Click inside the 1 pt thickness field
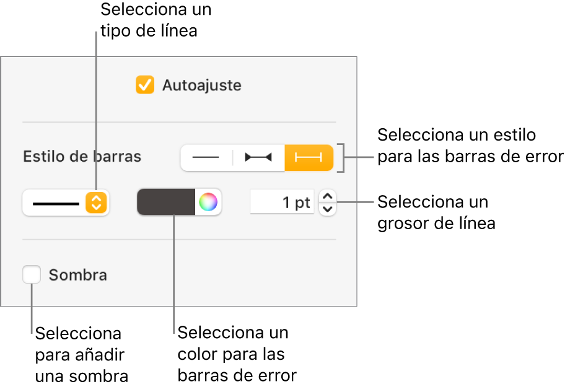The height and width of the screenshot is (392, 570). 282,202
